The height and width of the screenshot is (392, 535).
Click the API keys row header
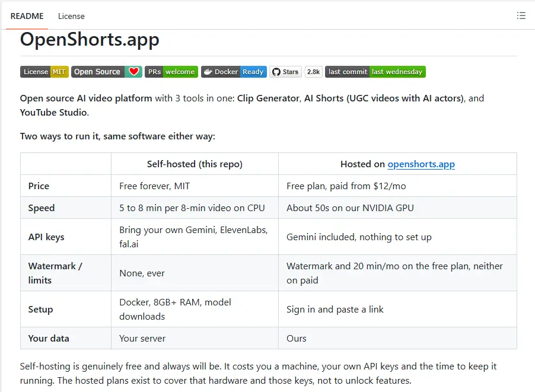coord(66,237)
